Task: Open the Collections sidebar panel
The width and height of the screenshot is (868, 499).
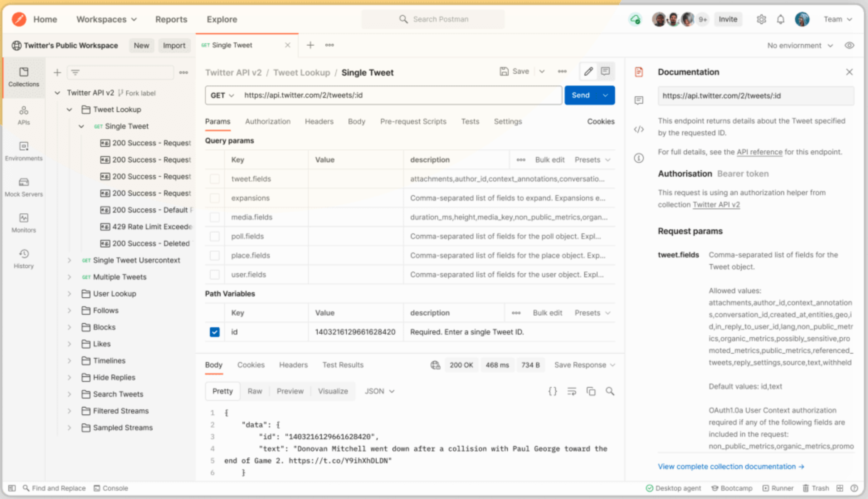Action: pos(24,77)
